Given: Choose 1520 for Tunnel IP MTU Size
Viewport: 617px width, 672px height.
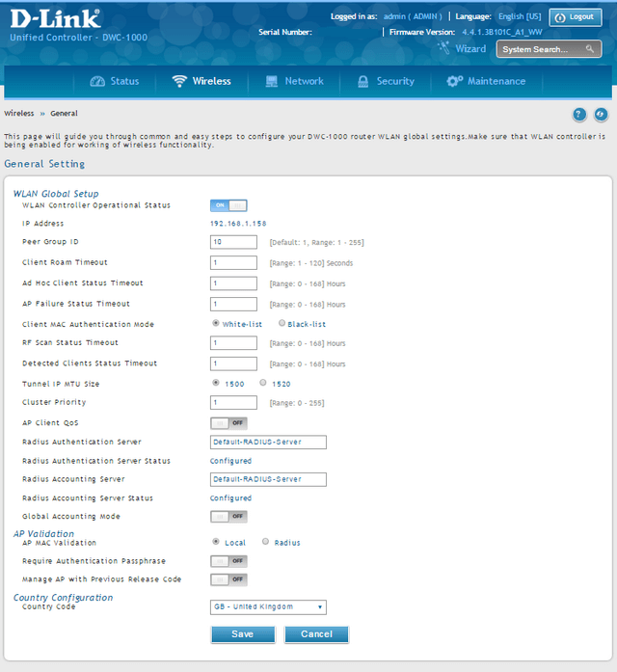Looking at the screenshot, I should 263,383.
